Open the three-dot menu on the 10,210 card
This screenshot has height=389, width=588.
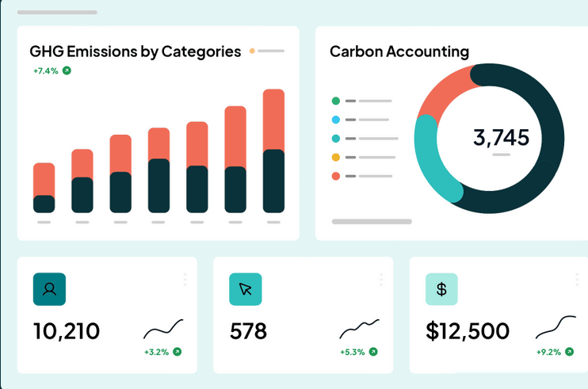pyautogui.click(x=185, y=280)
